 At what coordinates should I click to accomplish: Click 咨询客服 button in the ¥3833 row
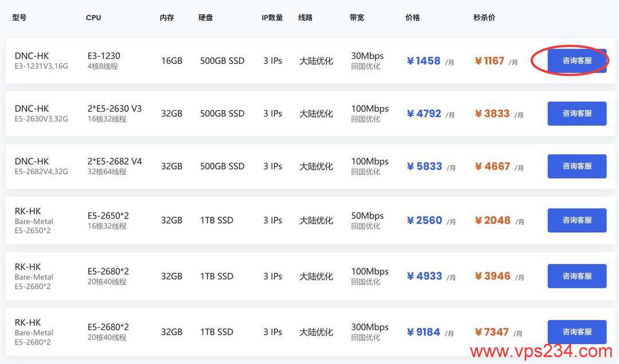[x=577, y=113]
